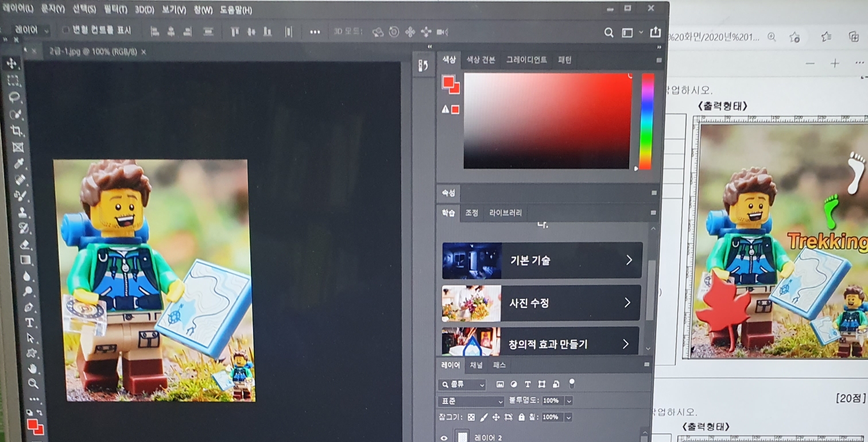Open the '레이어' auto-select dropdown
The width and height of the screenshot is (868, 442).
(32, 30)
